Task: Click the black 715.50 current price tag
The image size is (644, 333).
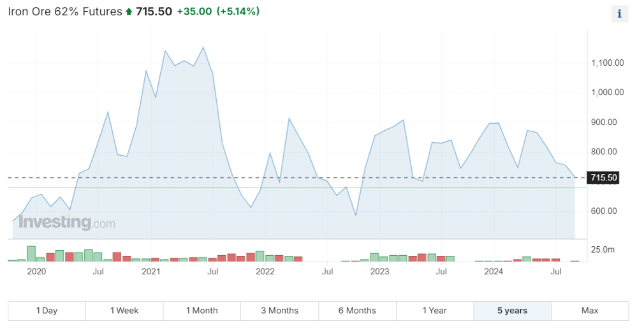Action: coord(603,177)
